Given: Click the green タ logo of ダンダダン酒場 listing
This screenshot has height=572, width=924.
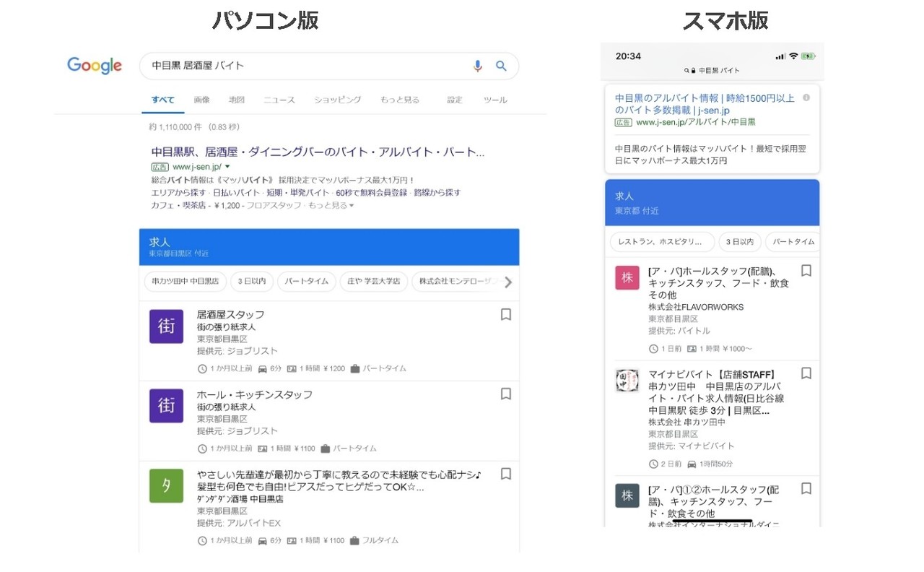Looking at the screenshot, I should [167, 486].
